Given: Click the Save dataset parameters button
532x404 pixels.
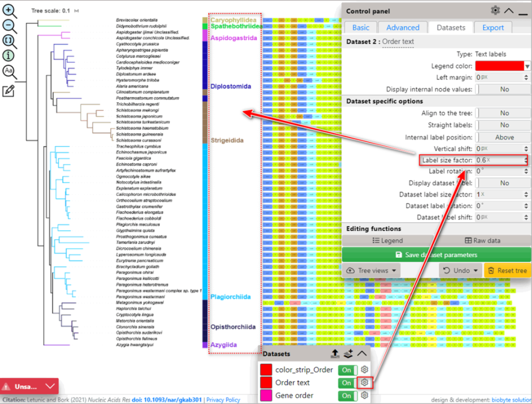Looking at the screenshot, I should tap(437, 253).
